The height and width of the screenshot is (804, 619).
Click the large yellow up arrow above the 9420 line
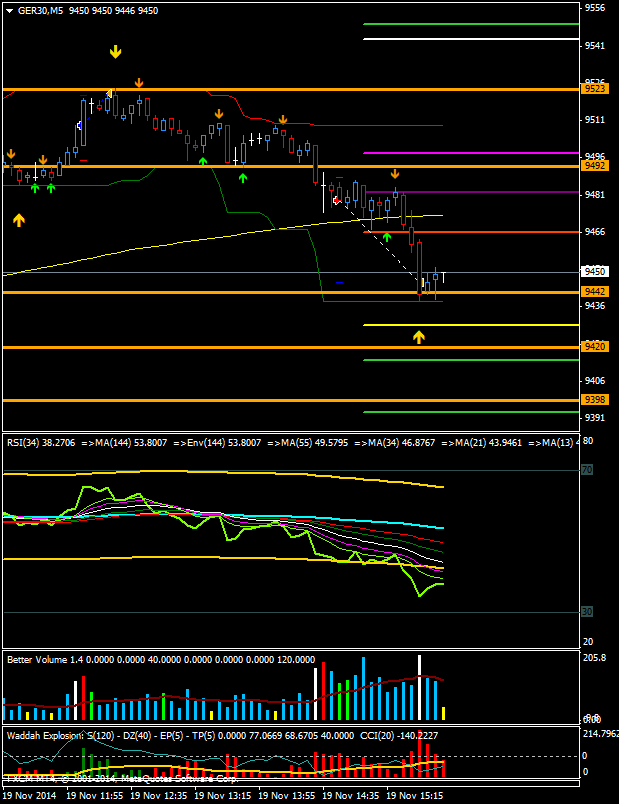click(419, 337)
